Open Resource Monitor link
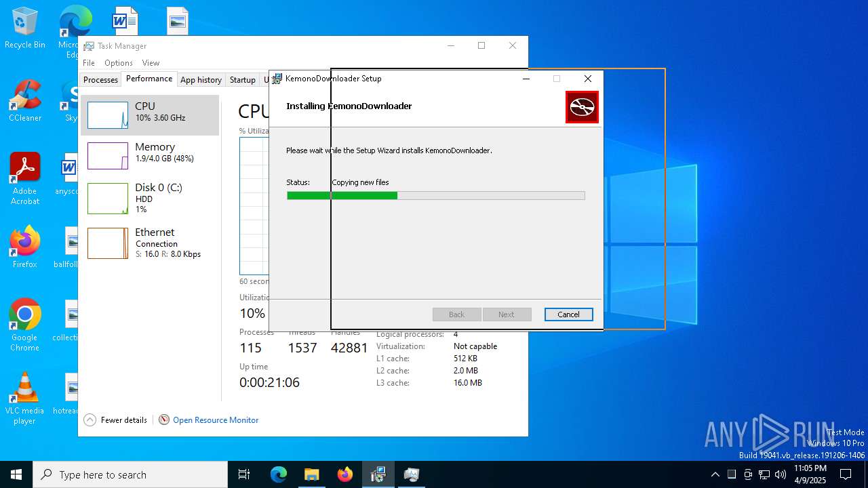 coord(216,420)
